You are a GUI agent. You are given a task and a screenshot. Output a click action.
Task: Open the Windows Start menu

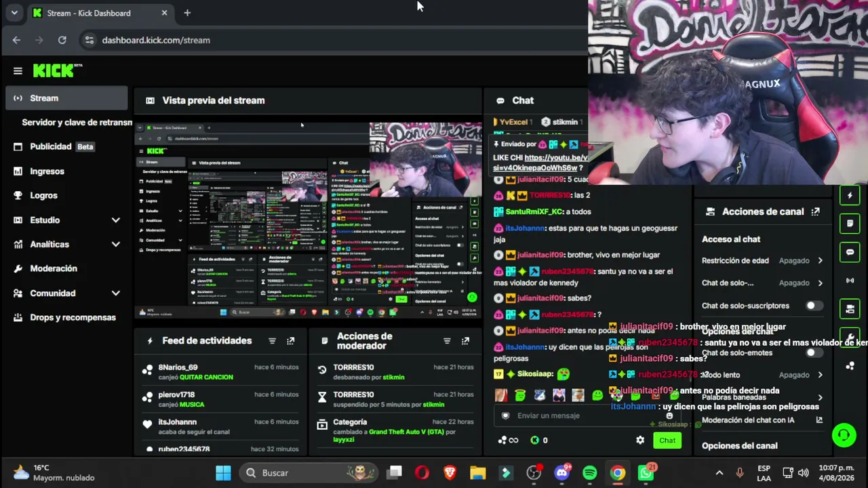point(223,472)
